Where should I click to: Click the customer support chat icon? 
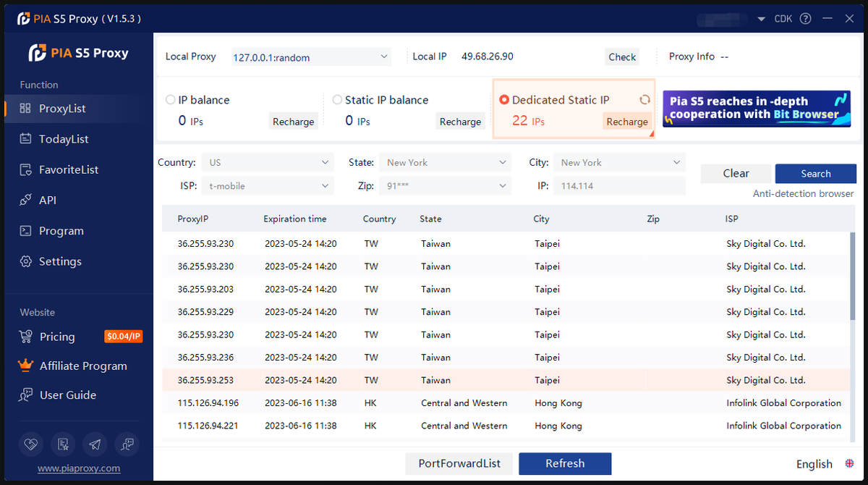(x=127, y=444)
